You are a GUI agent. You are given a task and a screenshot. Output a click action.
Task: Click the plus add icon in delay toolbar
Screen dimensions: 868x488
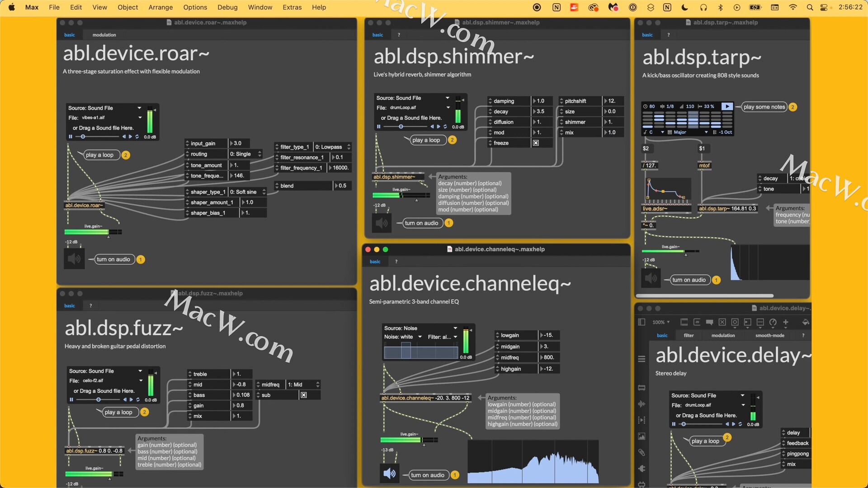tap(786, 322)
